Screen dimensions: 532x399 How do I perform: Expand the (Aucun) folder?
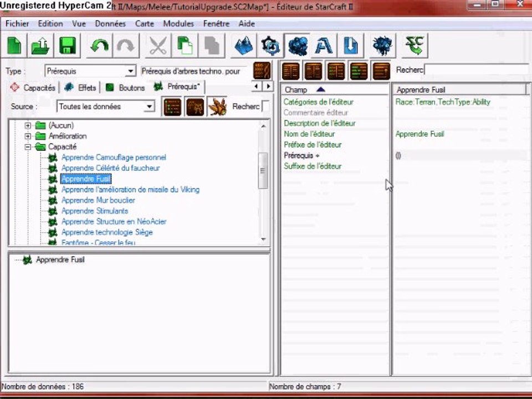point(28,126)
